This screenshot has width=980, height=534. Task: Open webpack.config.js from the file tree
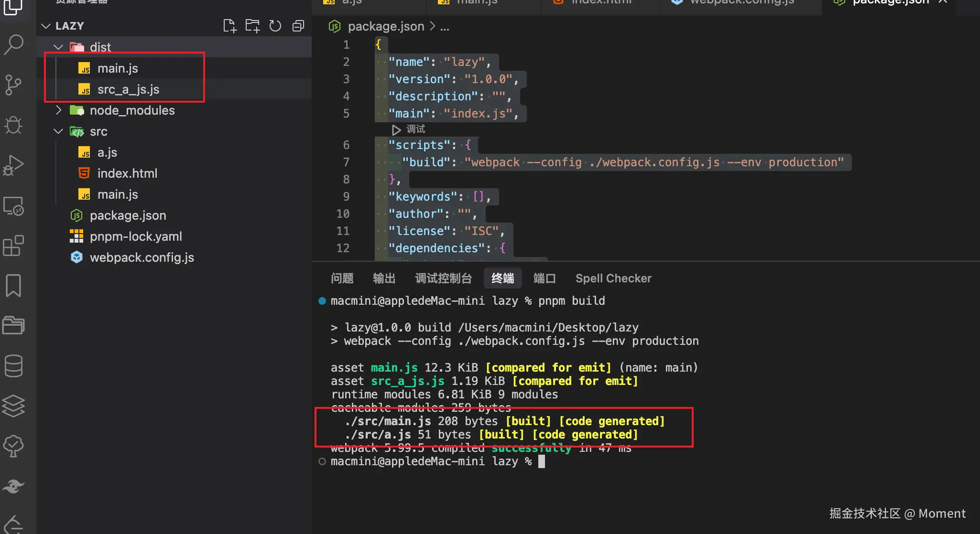pos(142,257)
